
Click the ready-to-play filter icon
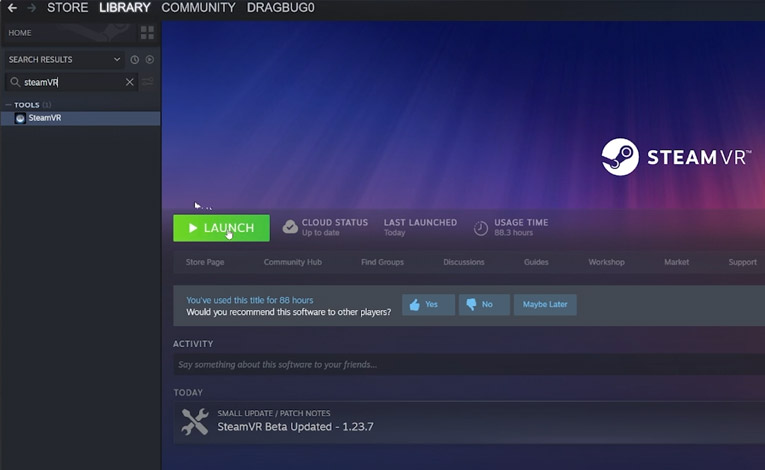pyautogui.click(x=149, y=60)
